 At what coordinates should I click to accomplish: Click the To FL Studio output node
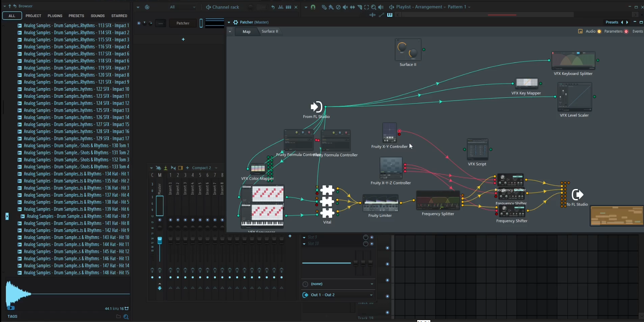[577, 195]
